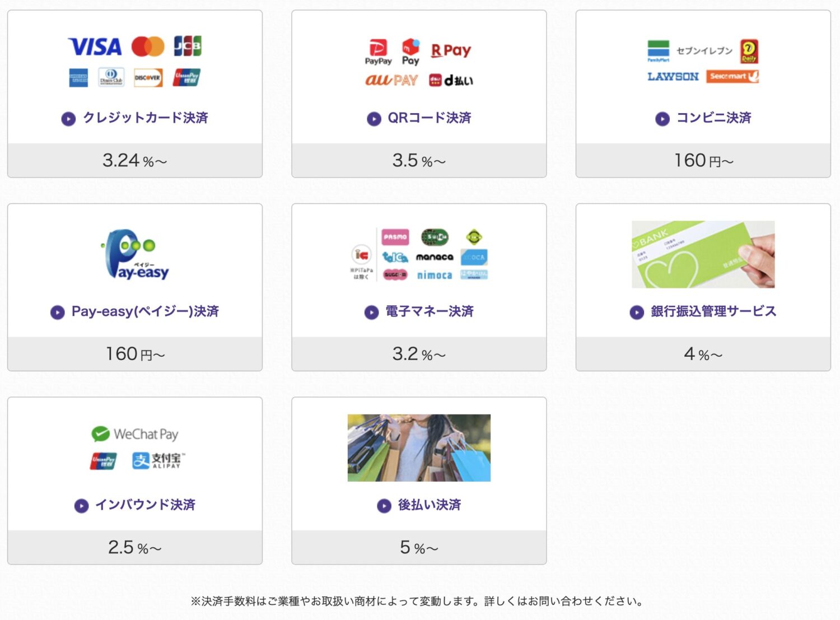Click the manaca logo
Viewport: 840px width, 620px height.
click(x=435, y=257)
